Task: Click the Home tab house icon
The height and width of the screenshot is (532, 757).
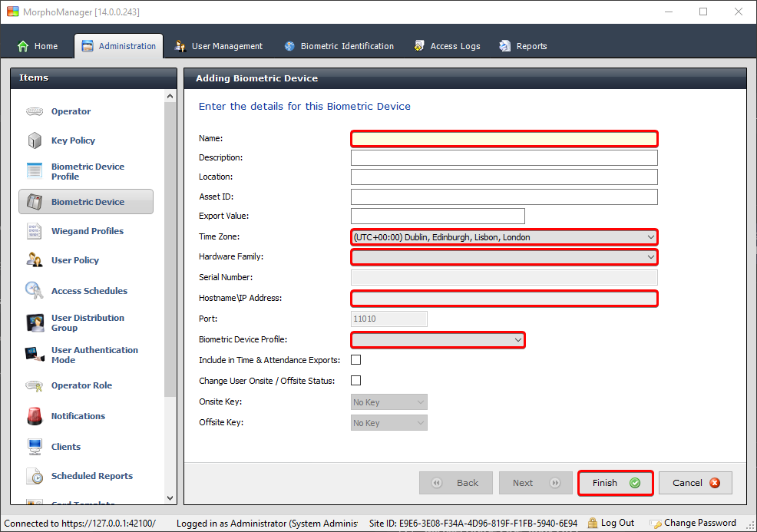Action: point(23,46)
